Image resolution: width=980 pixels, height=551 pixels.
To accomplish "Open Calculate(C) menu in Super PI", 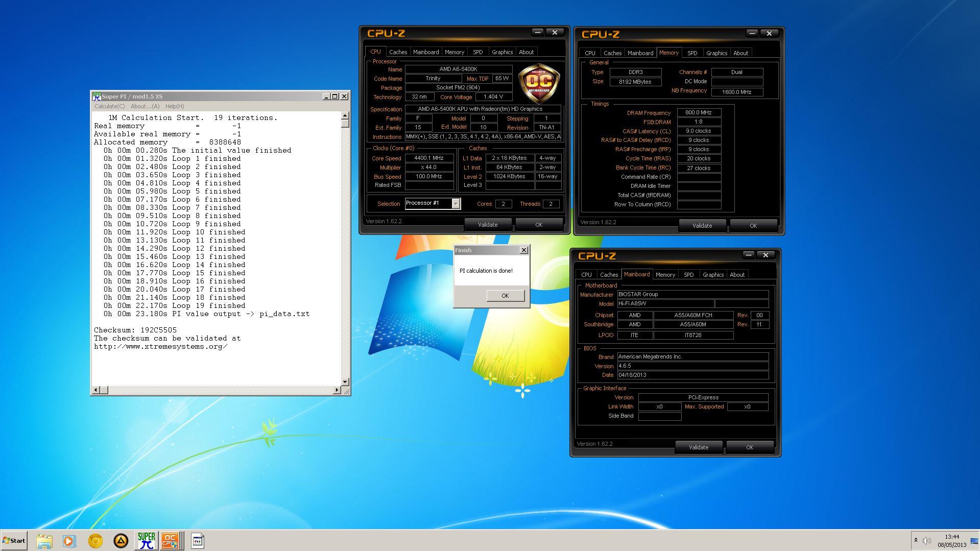I will 109,106.
